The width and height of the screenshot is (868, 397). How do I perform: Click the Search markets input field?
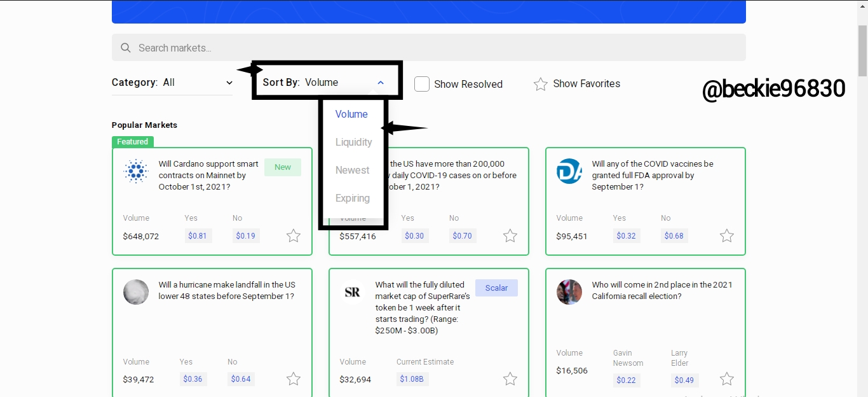429,48
